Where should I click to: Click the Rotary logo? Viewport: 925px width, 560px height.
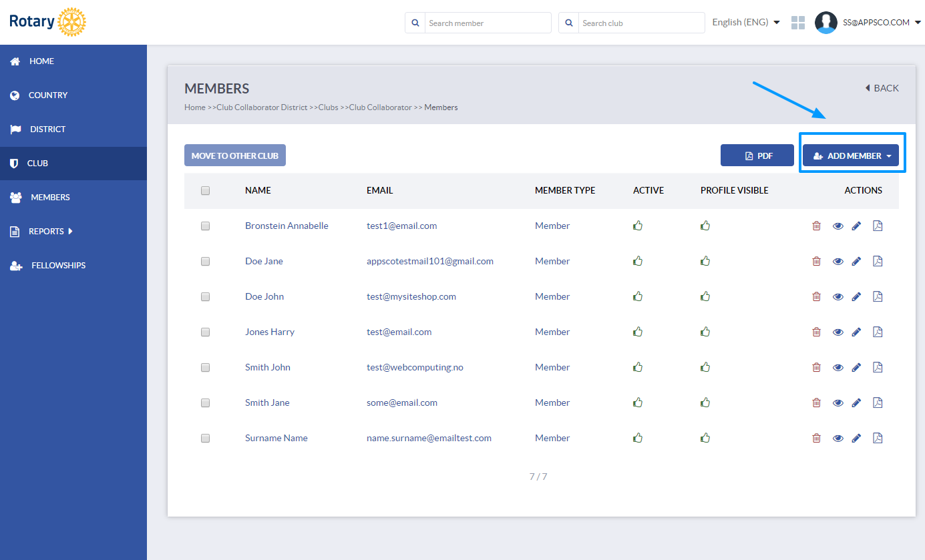pos(47,22)
